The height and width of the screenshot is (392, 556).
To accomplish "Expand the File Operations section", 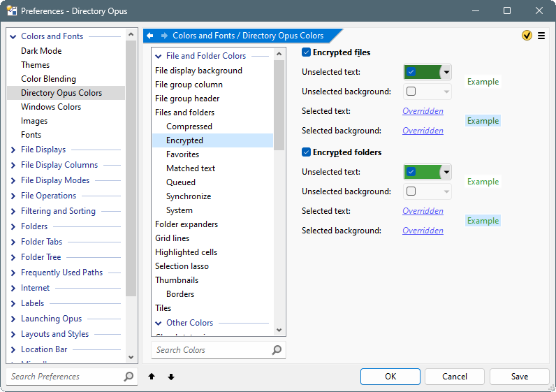I will (13, 196).
